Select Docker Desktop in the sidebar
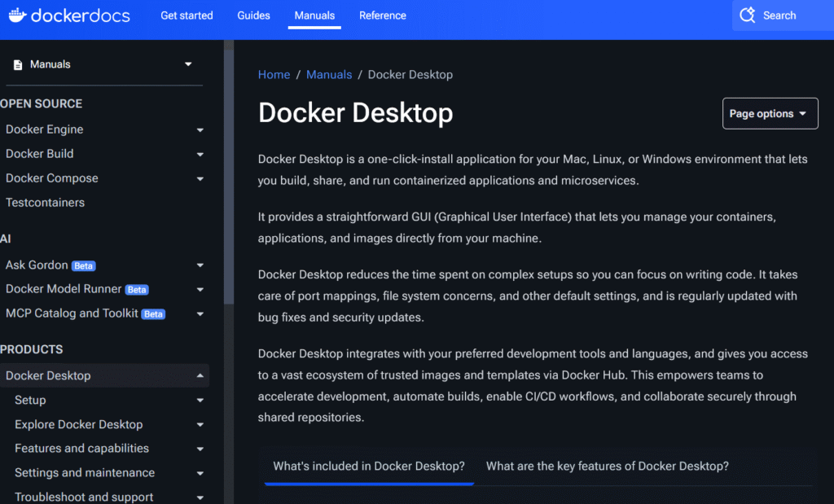Image resolution: width=834 pixels, height=504 pixels. [48, 376]
